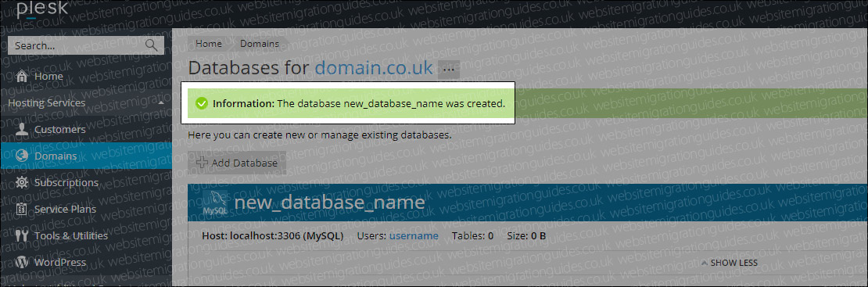Screen dimensions: 868x287
Task: Click the Plesk logo
Action: (42, 9)
